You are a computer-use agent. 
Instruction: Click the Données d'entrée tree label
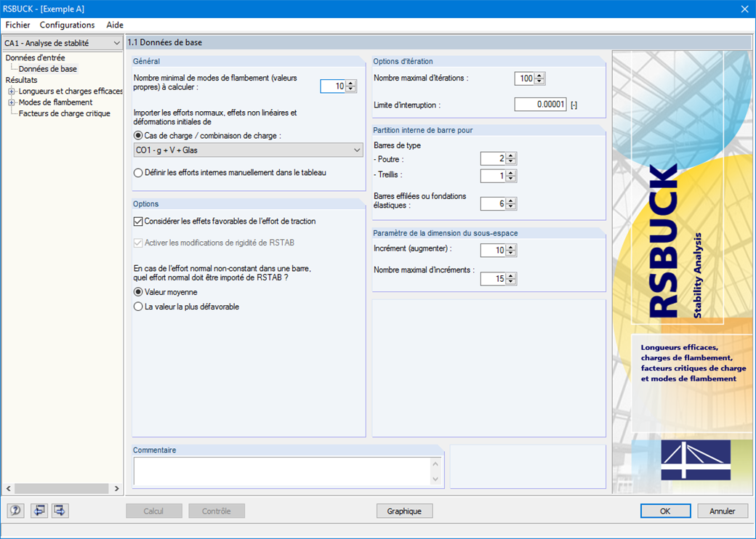tap(35, 58)
